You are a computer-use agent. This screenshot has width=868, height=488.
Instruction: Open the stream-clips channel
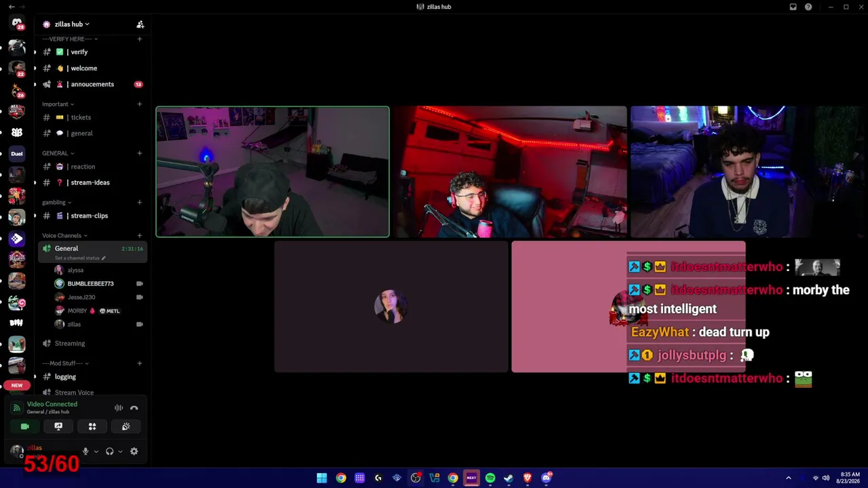click(x=93, y=216)
